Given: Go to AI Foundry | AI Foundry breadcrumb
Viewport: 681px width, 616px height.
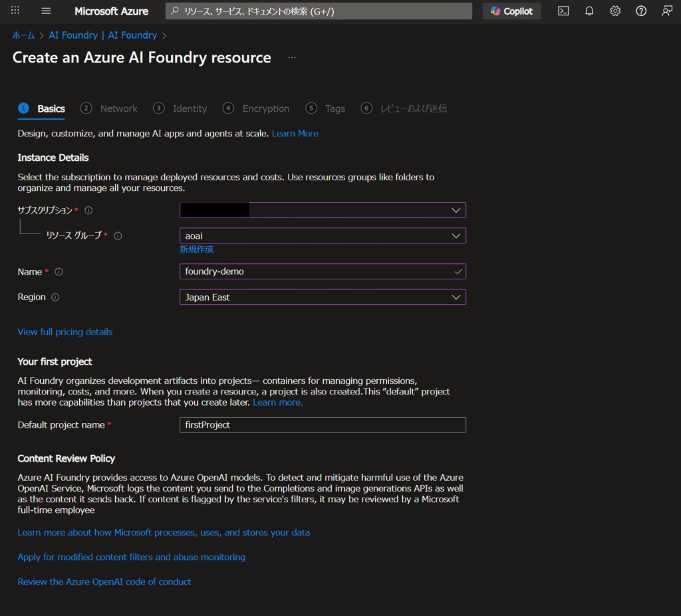Looking at the screenshot, I should 103,35.
